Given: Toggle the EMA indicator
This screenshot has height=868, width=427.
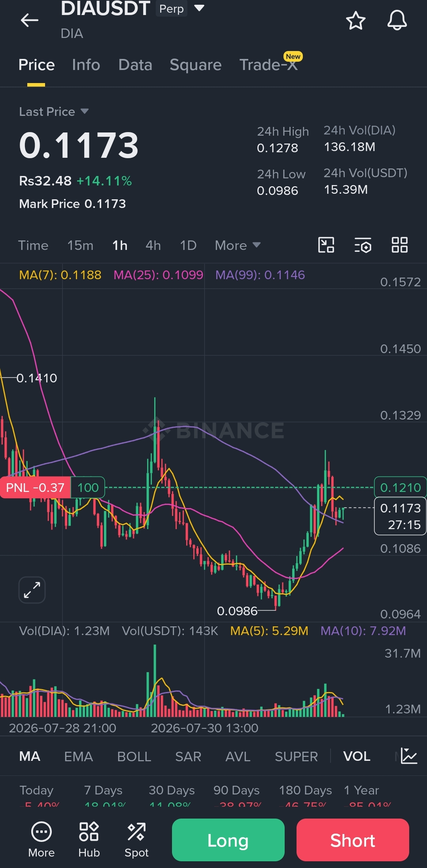Looking at the screenshot, I should (79, 756).
